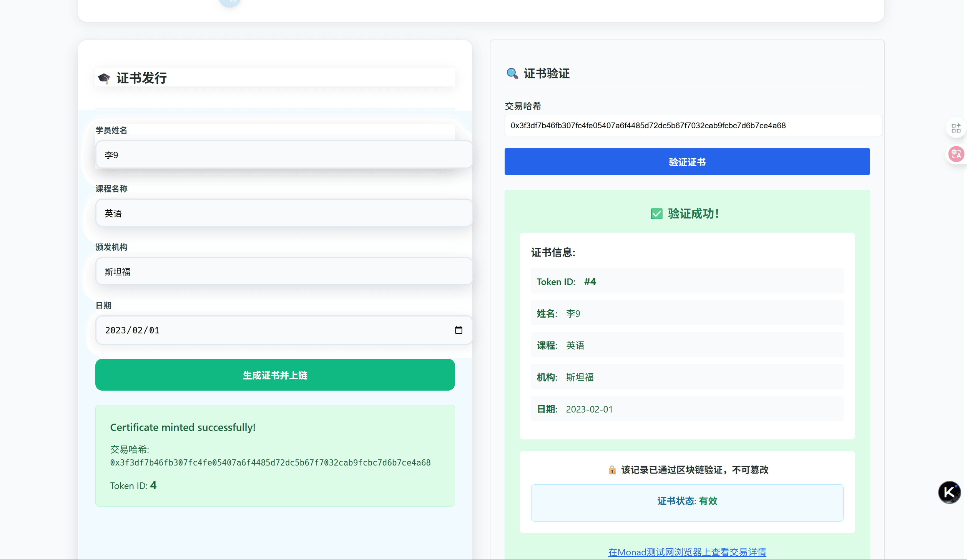Viewport: 967px width, 560px height.
Task: Click the Token ID #4 row
Action: tap(687, 281)
